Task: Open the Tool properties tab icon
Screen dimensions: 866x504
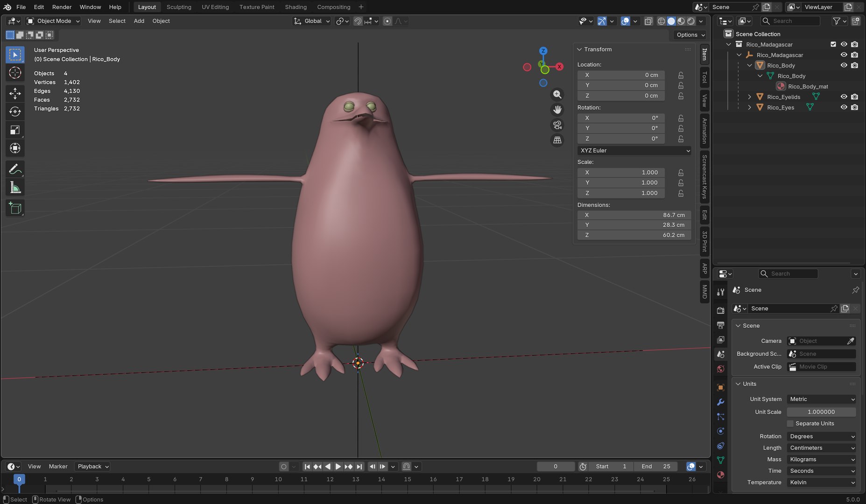Action: click(720, 292)
